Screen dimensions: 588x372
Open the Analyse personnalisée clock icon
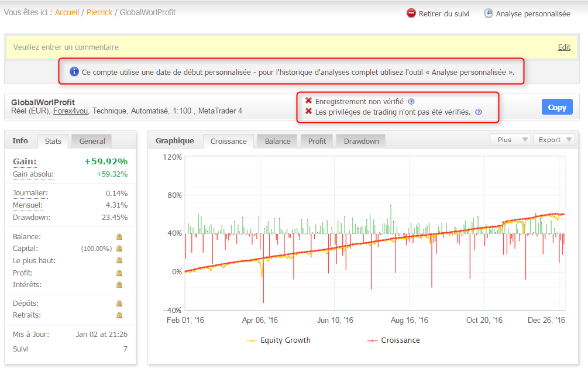(x=488, y=13)
